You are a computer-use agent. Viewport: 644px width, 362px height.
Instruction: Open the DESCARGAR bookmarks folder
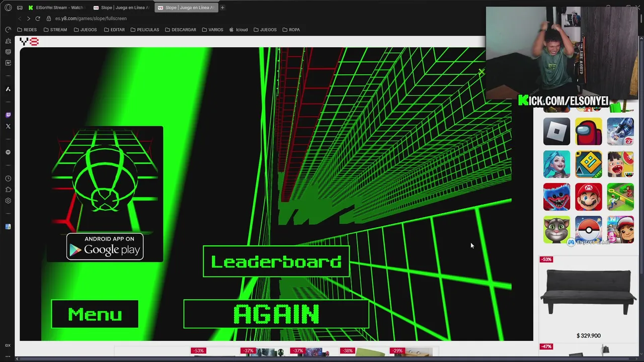[180, 30]
